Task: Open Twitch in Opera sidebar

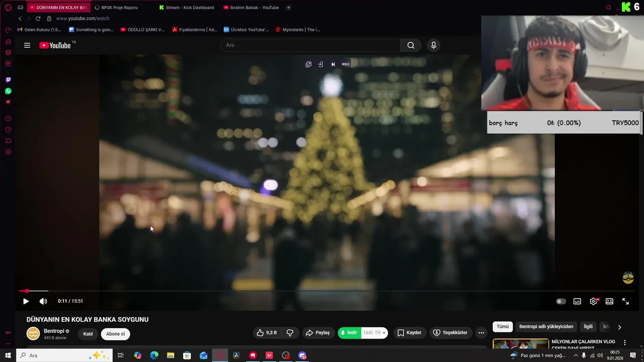Action: [x=8, y=80]
